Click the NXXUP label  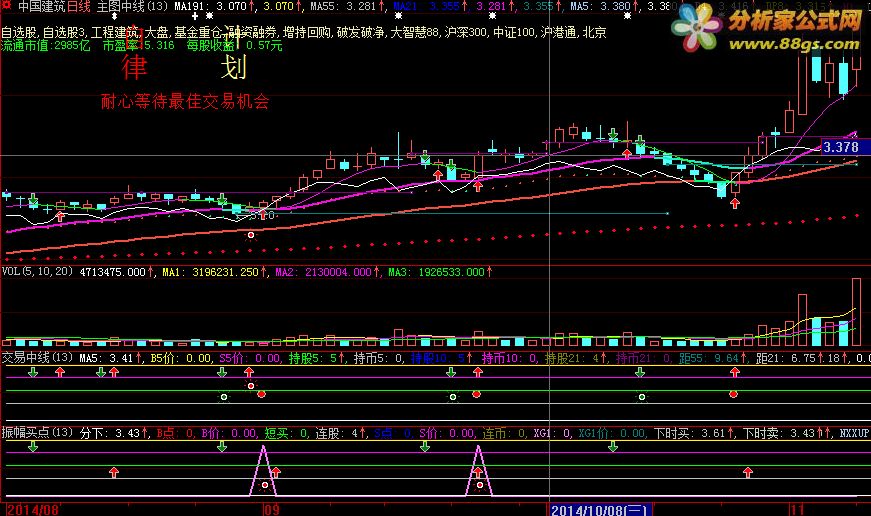click(x=854, y=433)
